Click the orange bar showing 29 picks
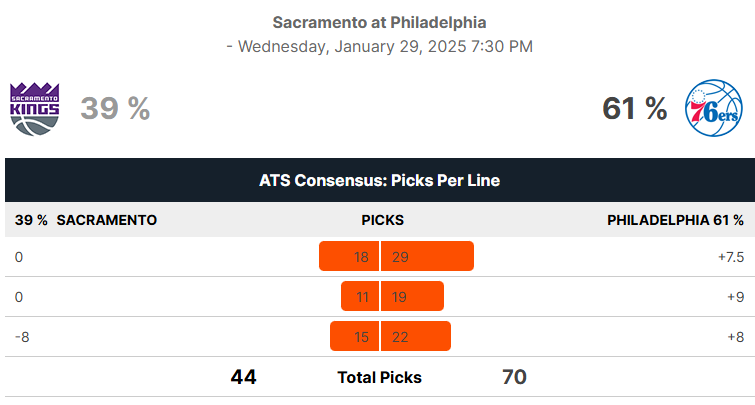Image resolution: width=755 pixels, height=405 pixels. [x=428, y=256]
